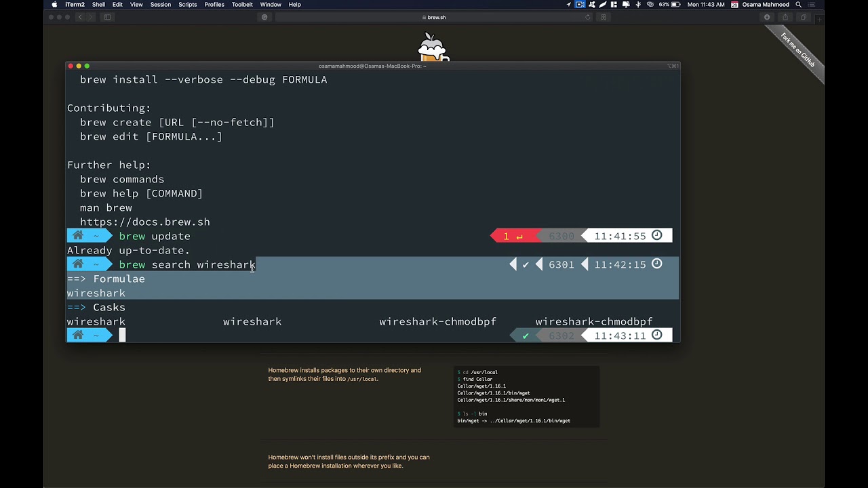Click the 'brew update' command text
The width and height of the screenshot is (868, 488).
pos(155,237)
